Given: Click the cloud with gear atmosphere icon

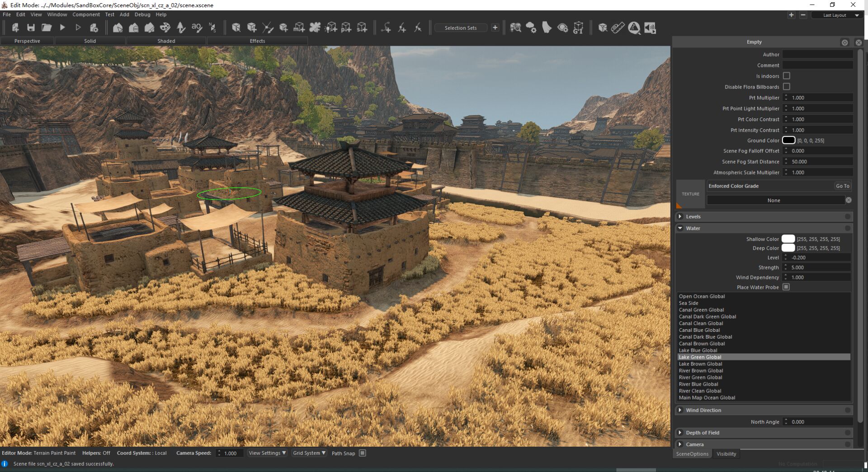Looking at the screenshot, I should [x=531, y=28].
